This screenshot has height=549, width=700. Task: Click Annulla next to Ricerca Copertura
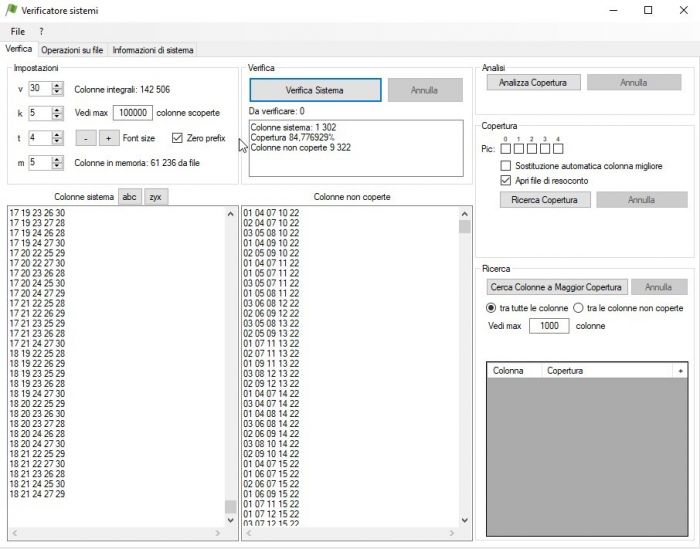[642, 200]
